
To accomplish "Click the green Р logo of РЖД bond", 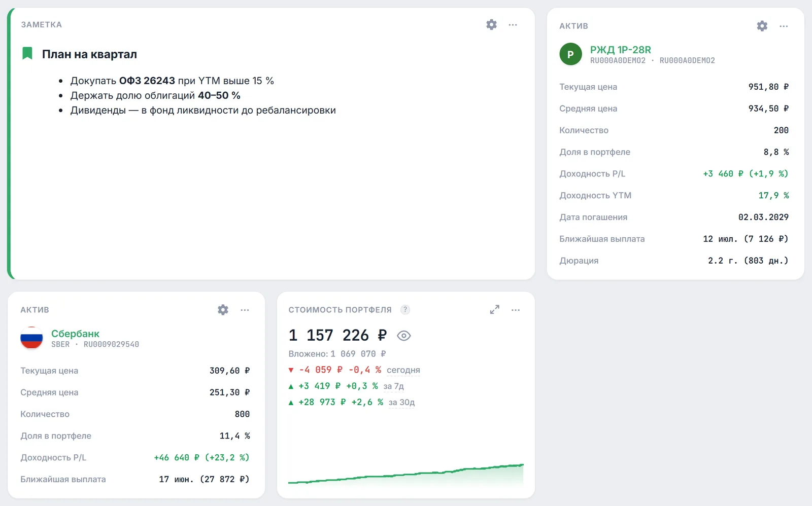I will 570,54.
